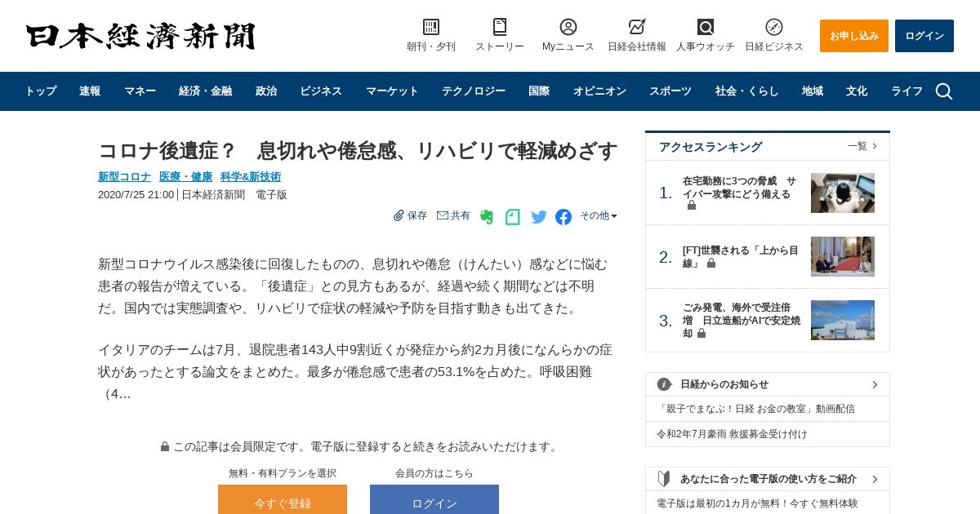
Task: Click the 日本経済新聞 logo
Action: point(140,36)
